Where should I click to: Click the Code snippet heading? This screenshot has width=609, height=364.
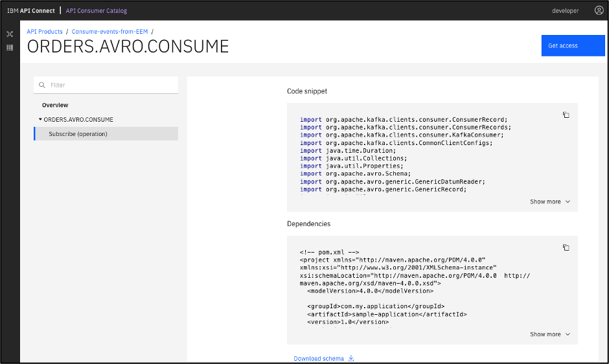pos(307,91)
